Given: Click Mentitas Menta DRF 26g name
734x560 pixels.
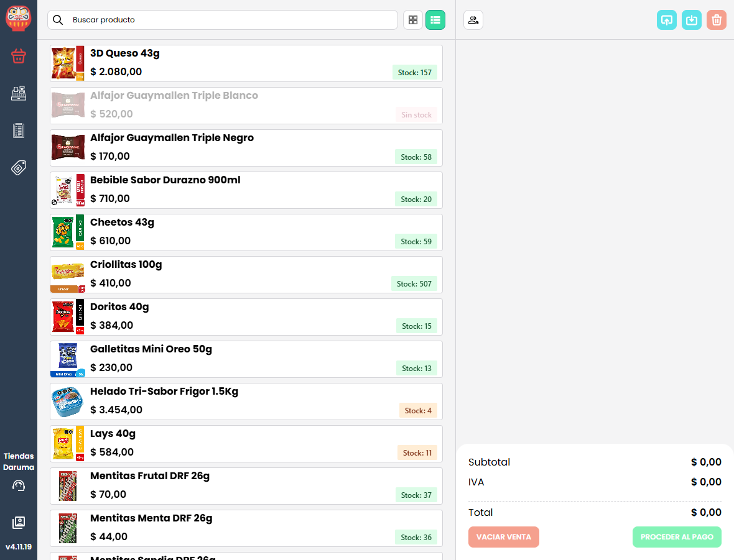Looking at the screenshot, I should 151,518.
